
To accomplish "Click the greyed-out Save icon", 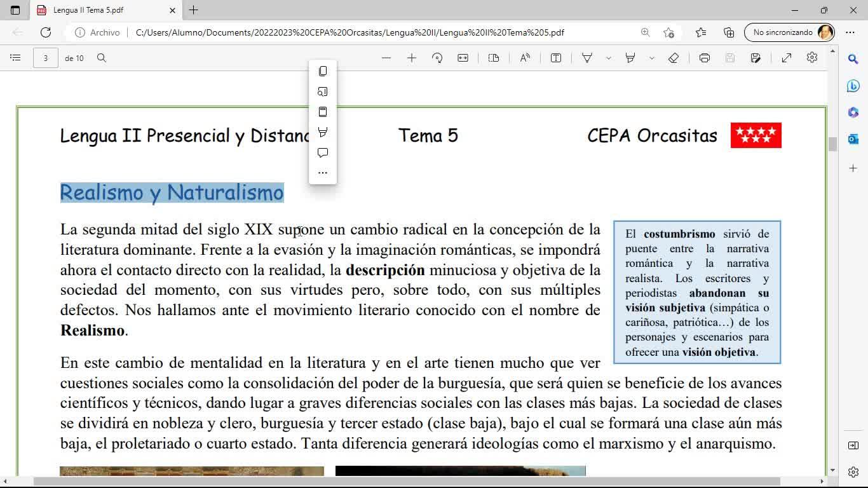I will (x=730, y=58).
